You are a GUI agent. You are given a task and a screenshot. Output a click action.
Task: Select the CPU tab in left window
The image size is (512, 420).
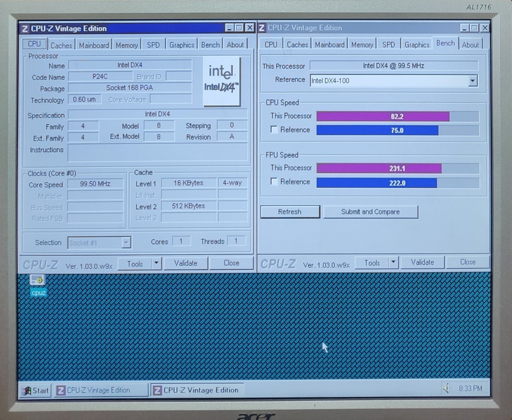click(x=34, y=44)
